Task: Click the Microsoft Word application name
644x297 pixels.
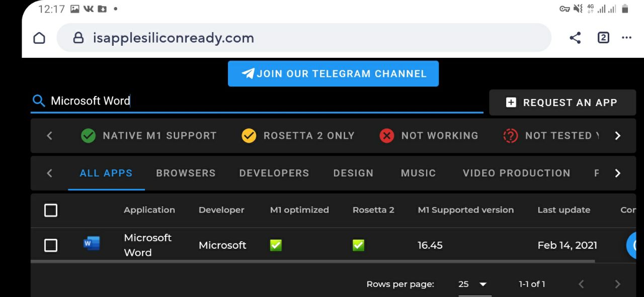Action: 147,245
